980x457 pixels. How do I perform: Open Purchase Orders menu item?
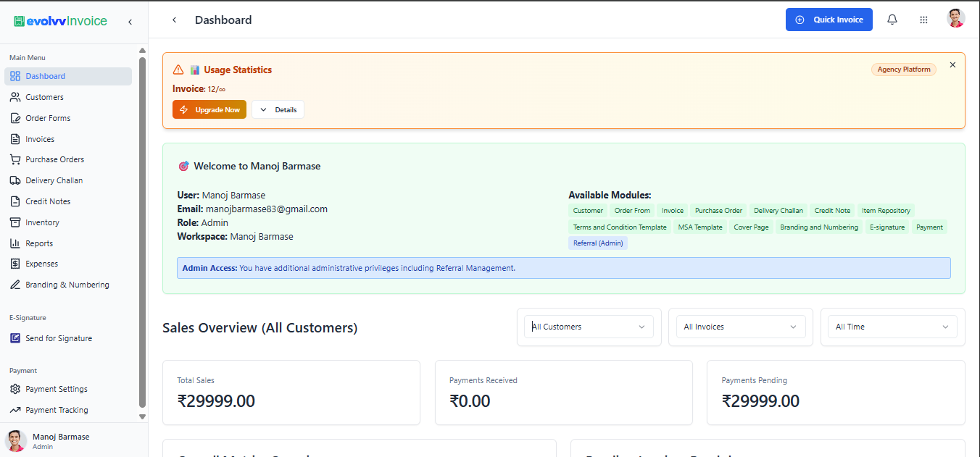coord(68,159)
